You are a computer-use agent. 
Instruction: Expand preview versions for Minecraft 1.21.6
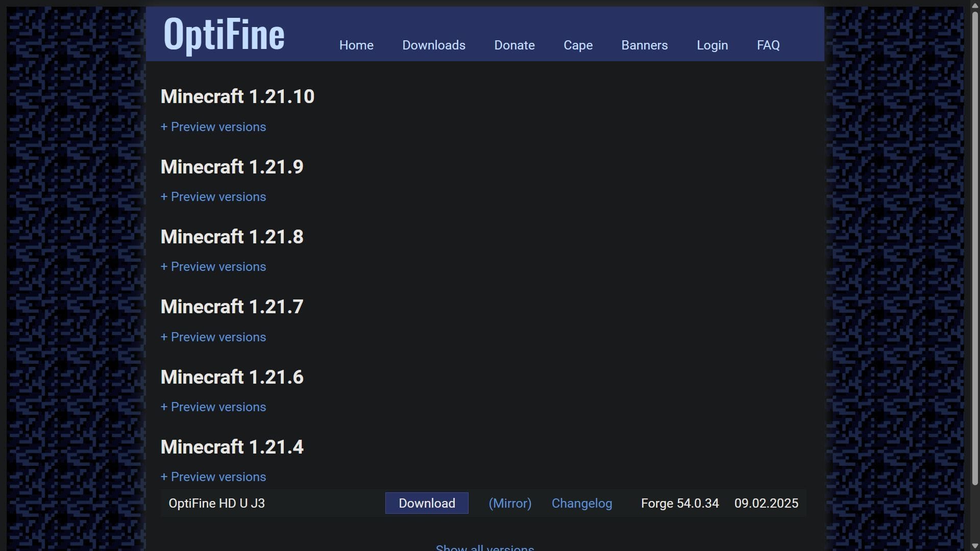click(x=213, y=407)
